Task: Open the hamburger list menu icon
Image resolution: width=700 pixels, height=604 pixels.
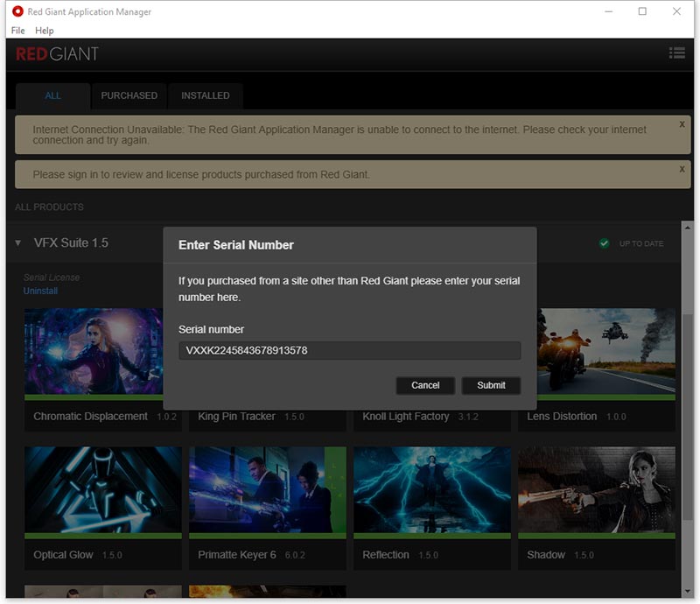Action: point(676,53)
